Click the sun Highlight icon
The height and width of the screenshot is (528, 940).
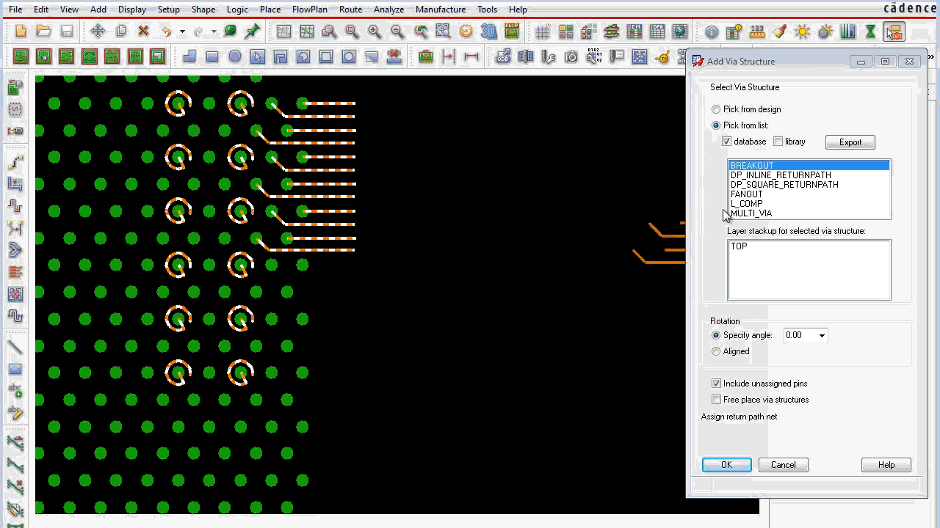click(x=802, y=31)
